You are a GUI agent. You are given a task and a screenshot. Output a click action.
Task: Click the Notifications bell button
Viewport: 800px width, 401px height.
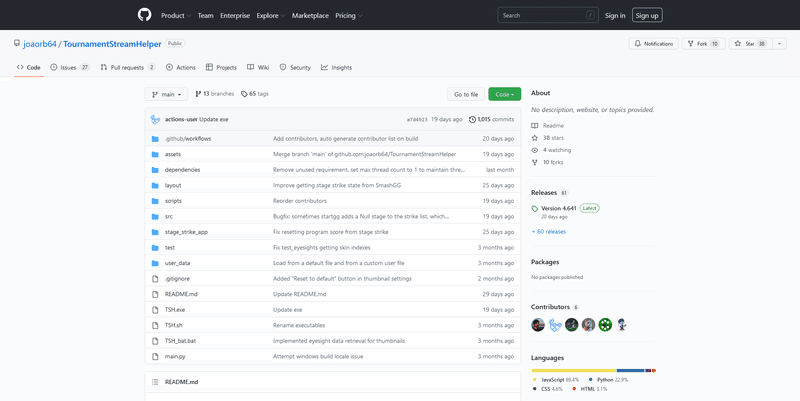pos(654,44)
